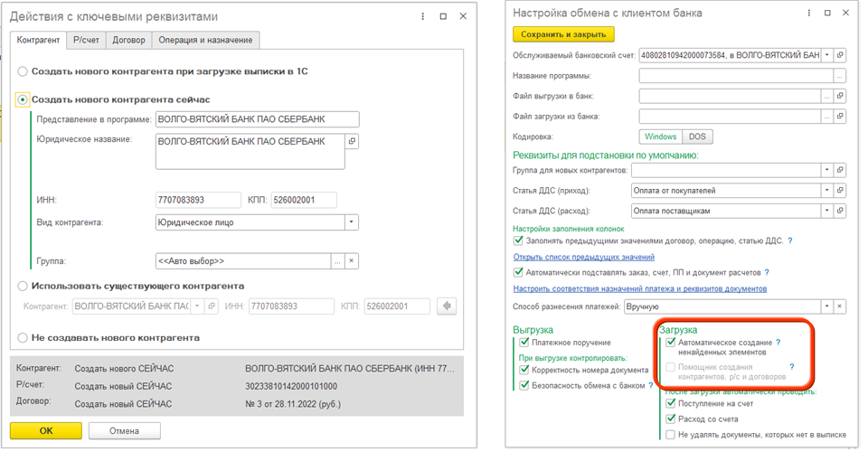Switch encoding to DOS
This screenshot has width=868, height=452.
click(695, 137)
